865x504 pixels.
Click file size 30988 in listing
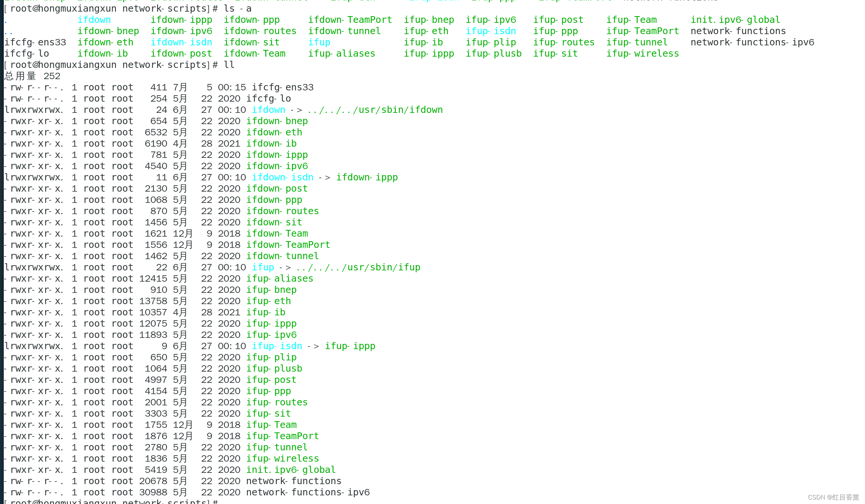153,492
